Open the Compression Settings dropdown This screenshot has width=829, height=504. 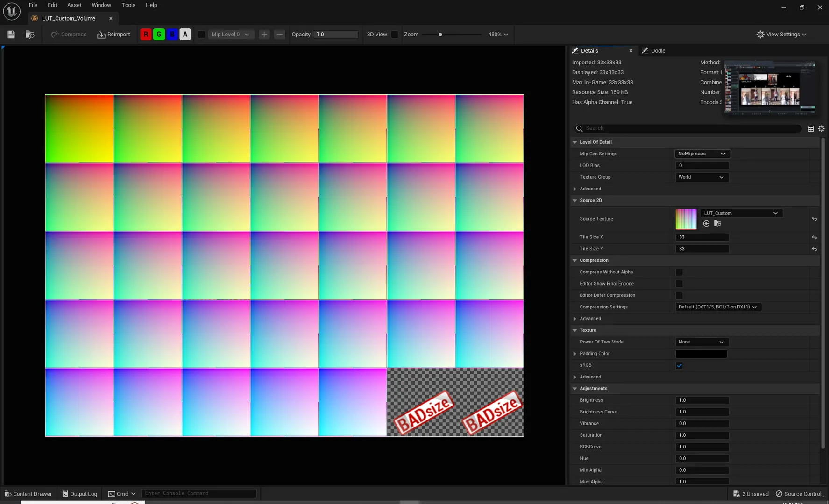coord(717,307)
